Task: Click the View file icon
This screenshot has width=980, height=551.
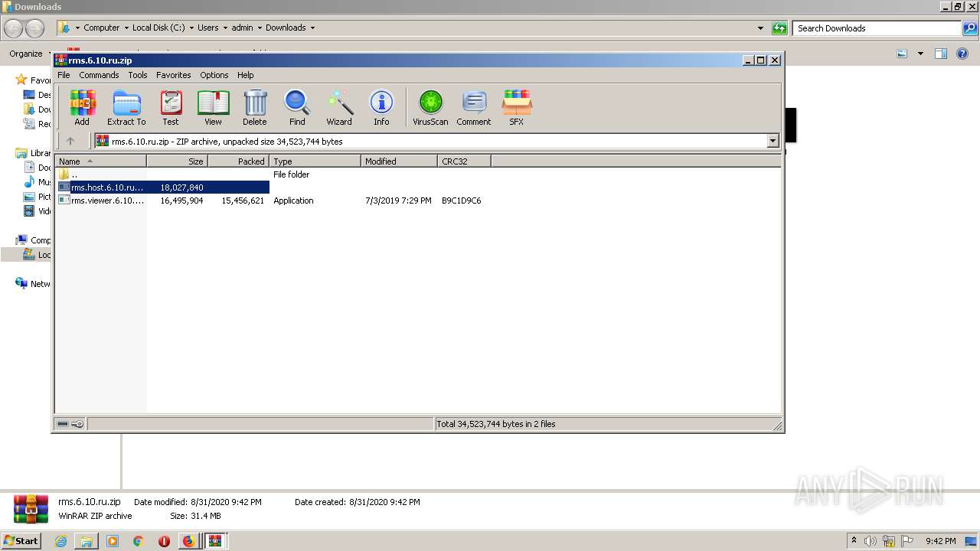Action: pos(213,107)
